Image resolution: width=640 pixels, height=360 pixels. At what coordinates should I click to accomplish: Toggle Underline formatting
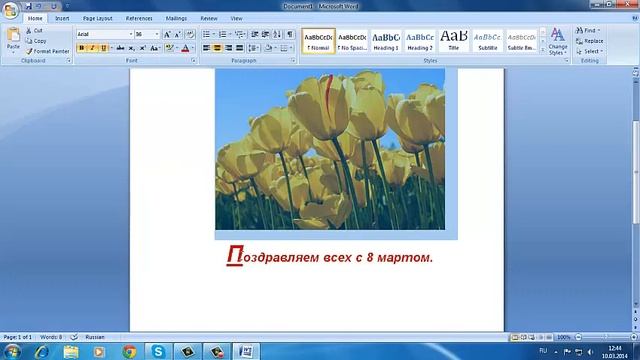pyautogui.click(x=103, y=48)
